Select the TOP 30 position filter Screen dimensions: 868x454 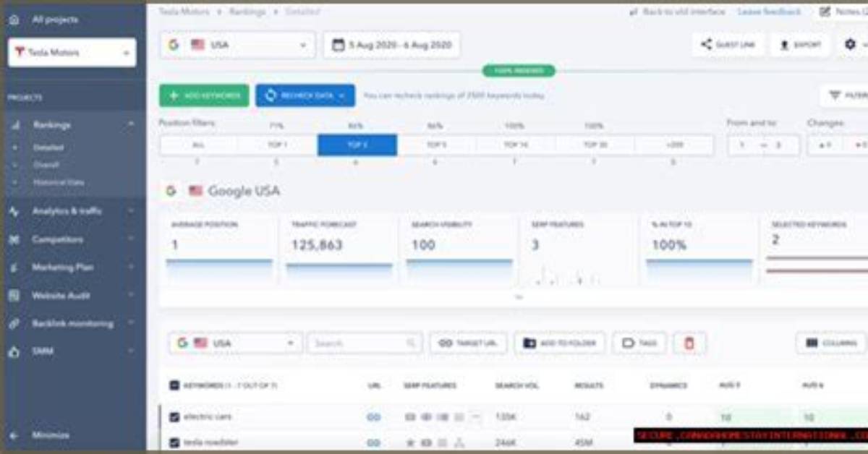595,145
